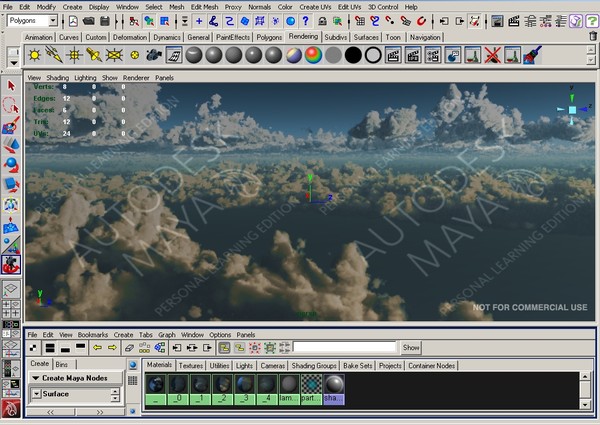Open the 3D Paint brush tool on shelf

532,55
